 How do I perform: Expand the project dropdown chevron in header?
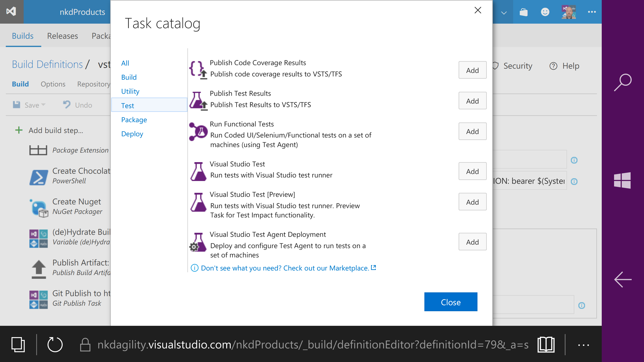point(504,13)
